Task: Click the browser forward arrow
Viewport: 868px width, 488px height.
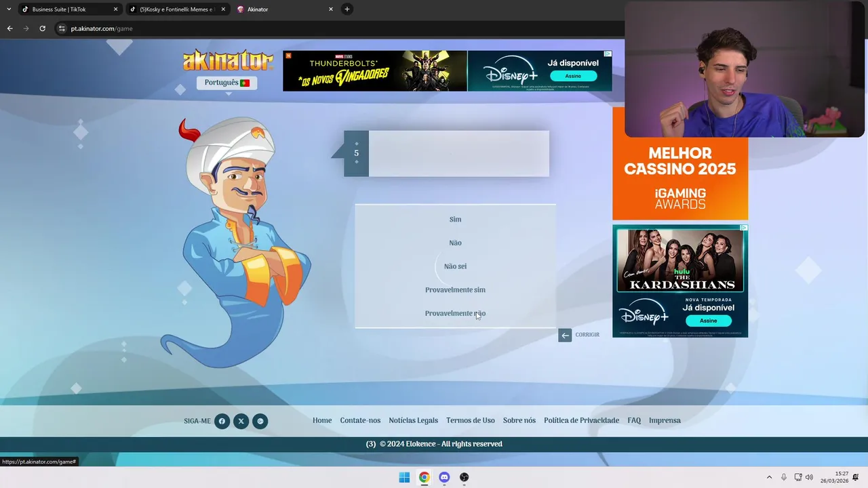Action: click(x=26, y=28)
